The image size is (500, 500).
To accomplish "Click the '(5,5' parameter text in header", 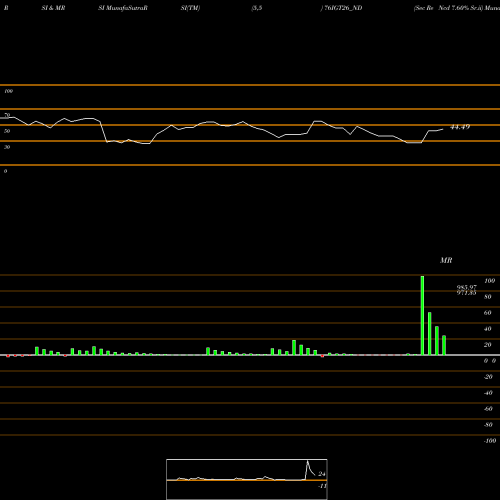I will (x=257, y=8).
